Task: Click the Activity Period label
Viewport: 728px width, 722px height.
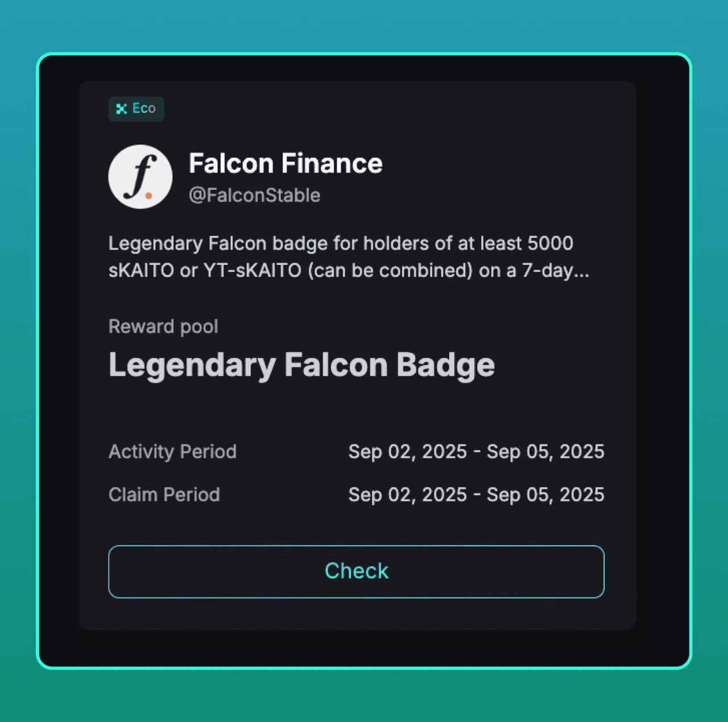Action: [172, 451]
